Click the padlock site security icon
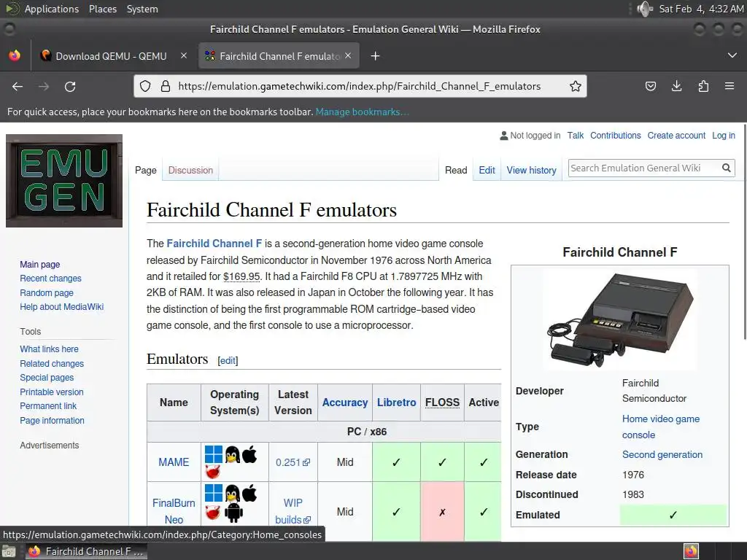 pyautogui.click(x=166, y=86)
